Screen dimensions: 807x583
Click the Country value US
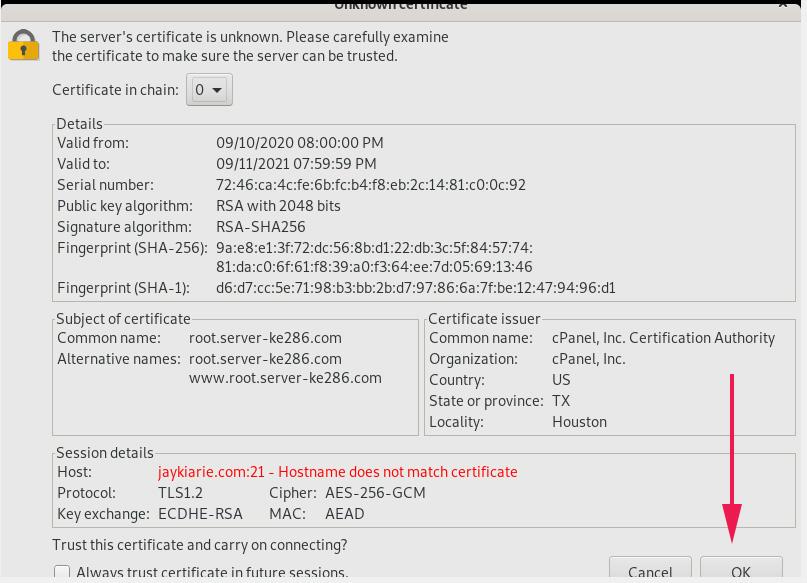pyautogui.click(x=561, y=380)
